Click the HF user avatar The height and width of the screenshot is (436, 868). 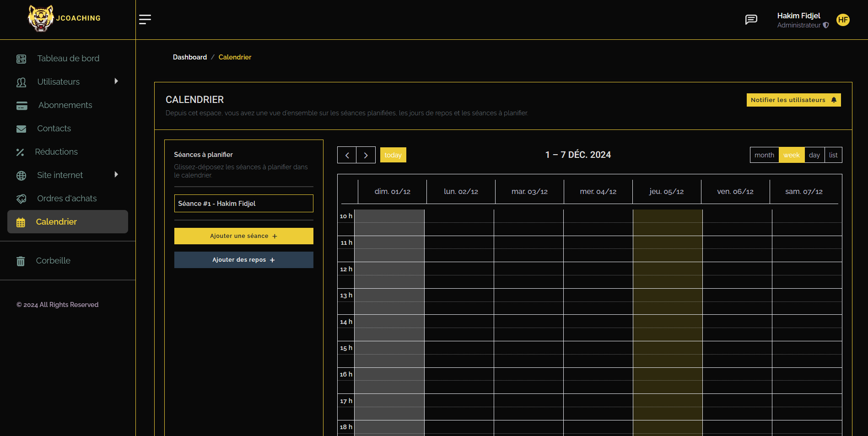pyautogui.click(x=843, y=20)
